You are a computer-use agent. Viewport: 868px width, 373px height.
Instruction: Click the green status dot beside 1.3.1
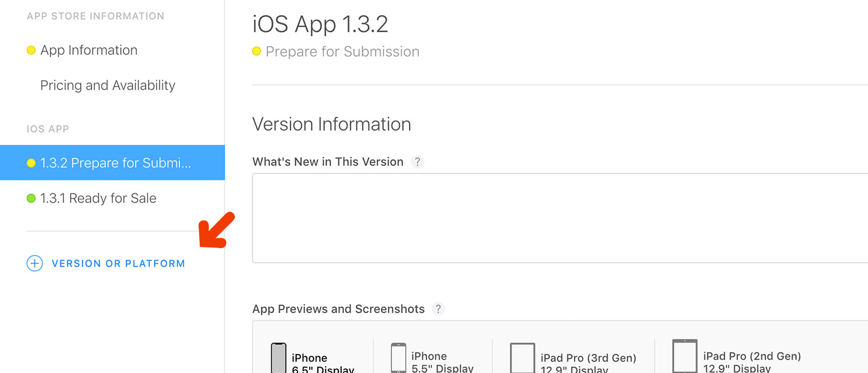coord(31,198)
